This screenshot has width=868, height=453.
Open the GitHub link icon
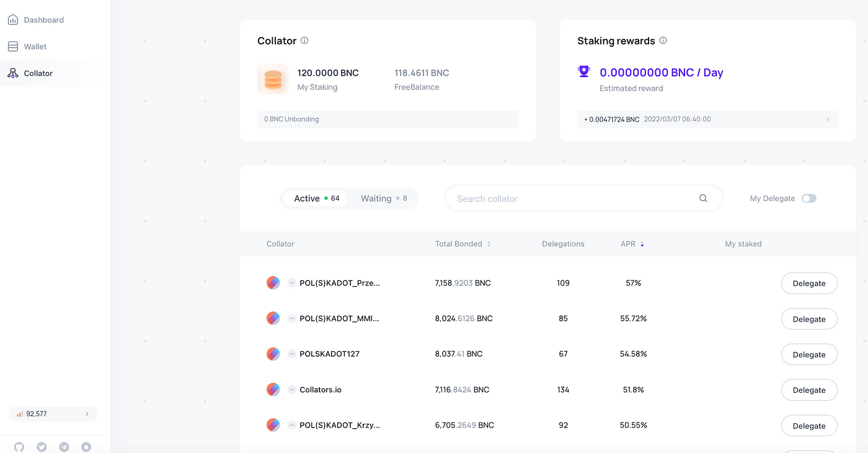pos(19,447)
